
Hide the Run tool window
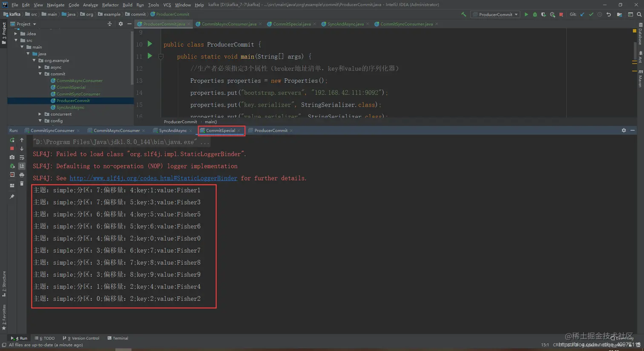(632, 131)
